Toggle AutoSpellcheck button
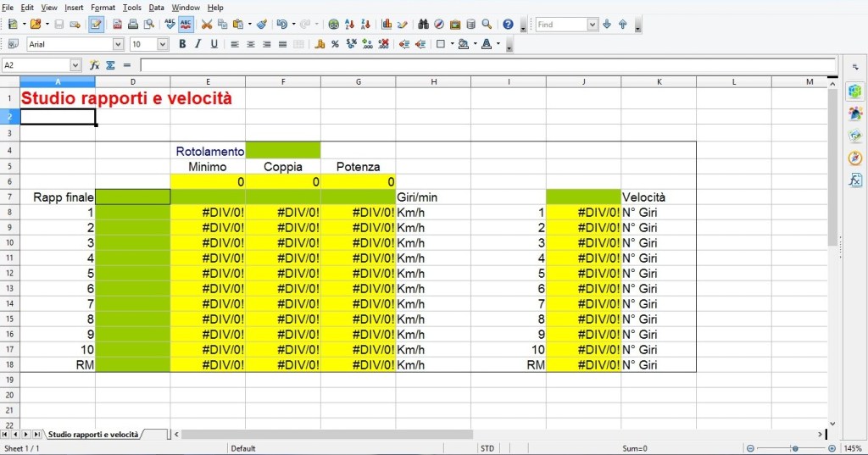 coord(186,25)
